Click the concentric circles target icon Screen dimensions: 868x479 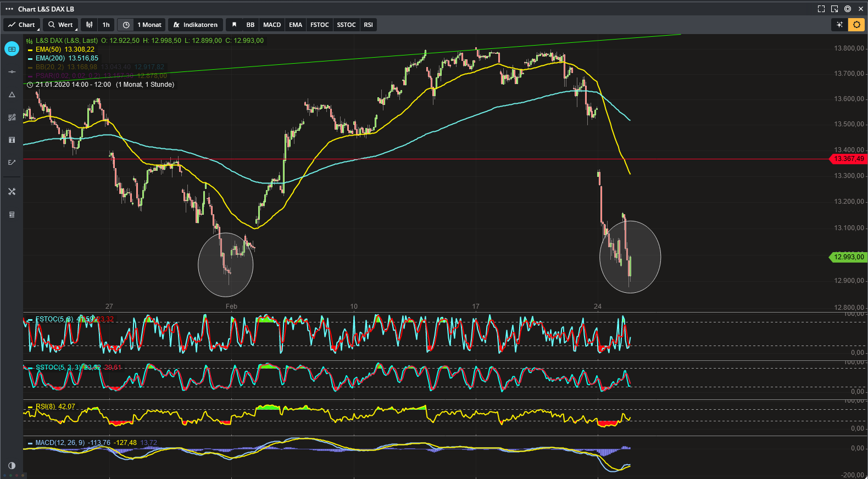pyautogui.click(x=848, y=9)
